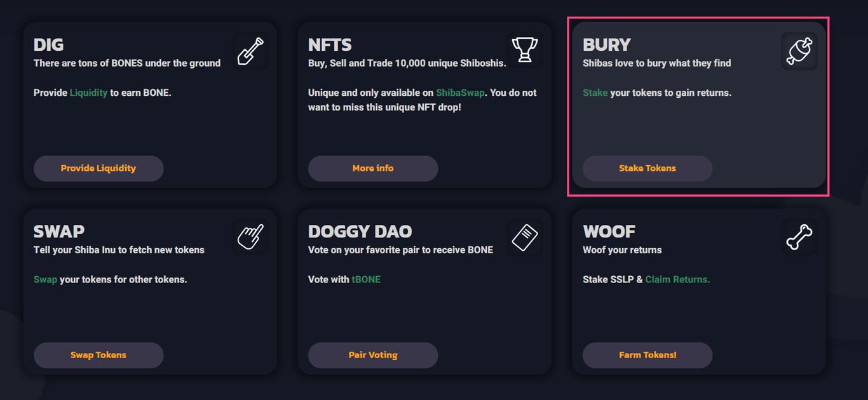Click the BURY meat bone icon
This screenshot has height=400, width=868.
point(799,51)
